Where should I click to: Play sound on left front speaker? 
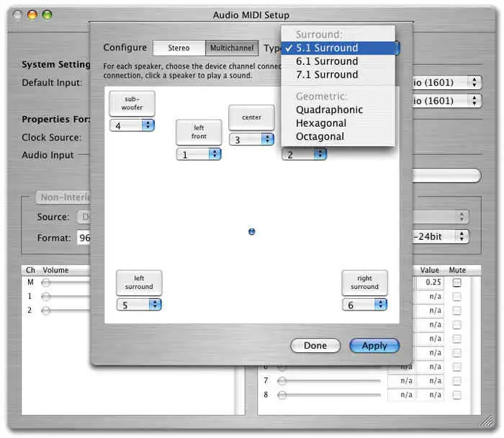(199, 133)
